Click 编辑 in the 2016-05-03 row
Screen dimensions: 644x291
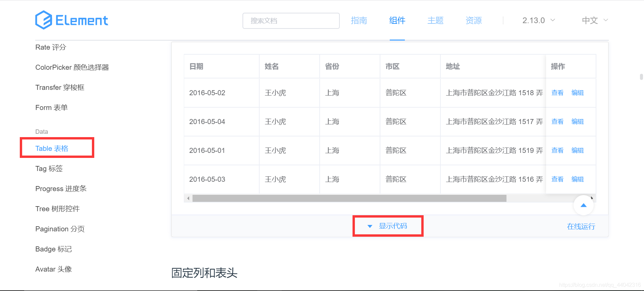tap(578, 179)
